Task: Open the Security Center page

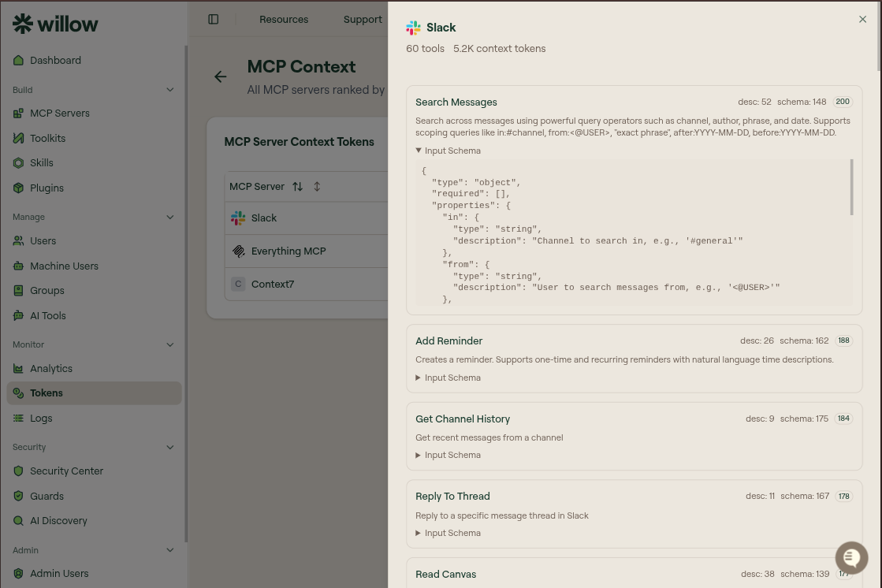Action: coord(66,471)
